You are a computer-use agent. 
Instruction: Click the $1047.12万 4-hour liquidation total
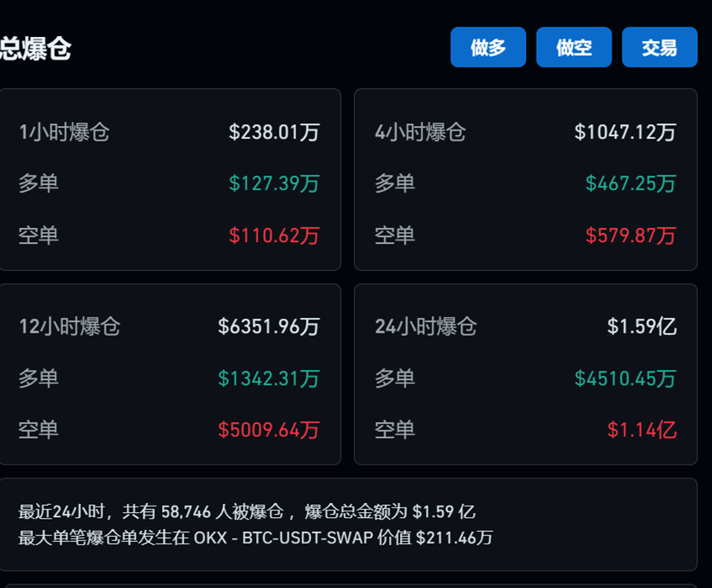626,132
